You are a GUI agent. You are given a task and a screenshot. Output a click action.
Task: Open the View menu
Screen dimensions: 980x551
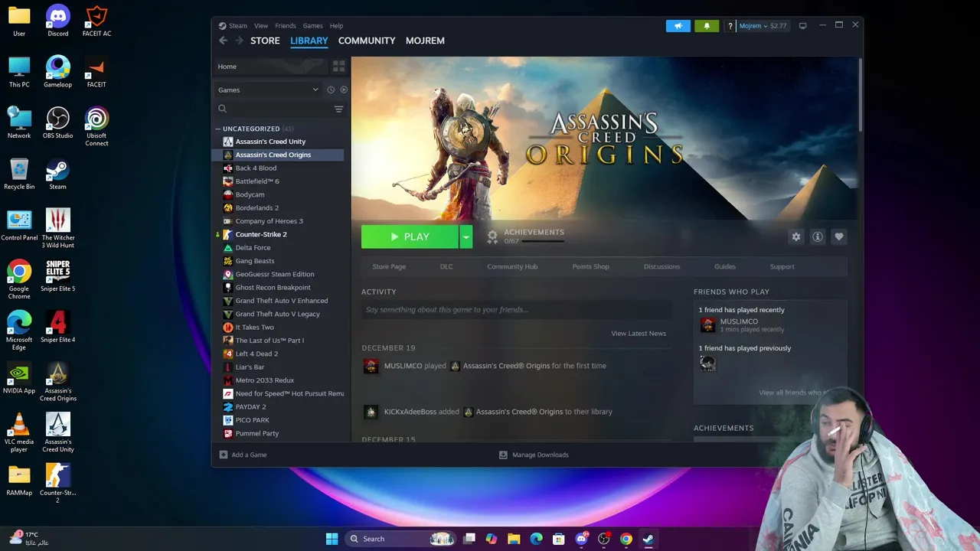coord(261,26)
